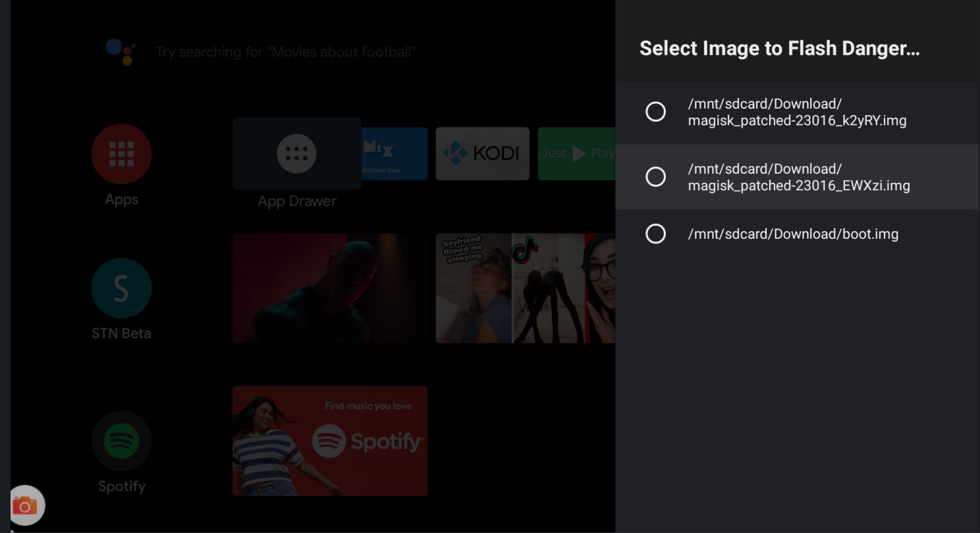Viewport: 980px width, 533px height.
Task: Play the dark red bald man thumbnail
Action: click(330, 288)
